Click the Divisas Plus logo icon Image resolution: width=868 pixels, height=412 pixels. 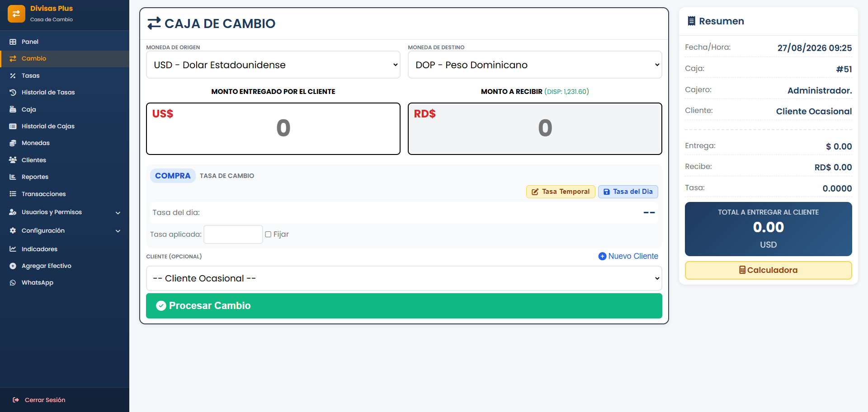16,14
